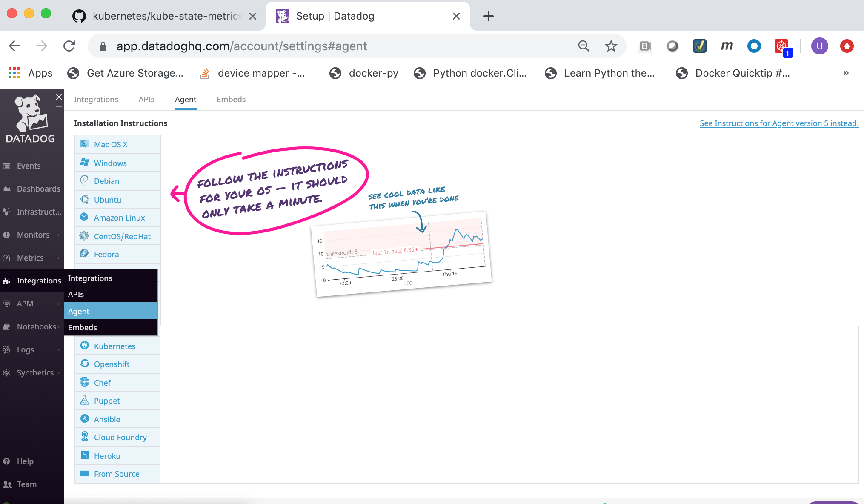Switch to the kubernetes/kube-state-metrics browser tab

166,16
